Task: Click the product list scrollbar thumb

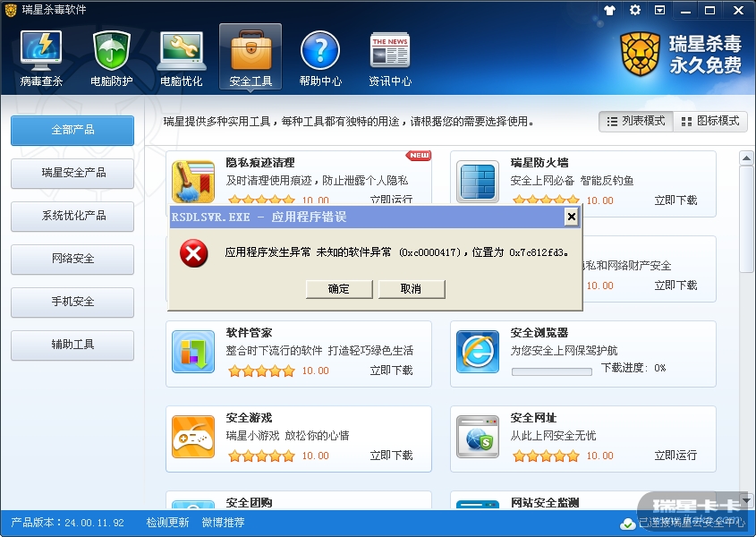Action: (746, 219)
